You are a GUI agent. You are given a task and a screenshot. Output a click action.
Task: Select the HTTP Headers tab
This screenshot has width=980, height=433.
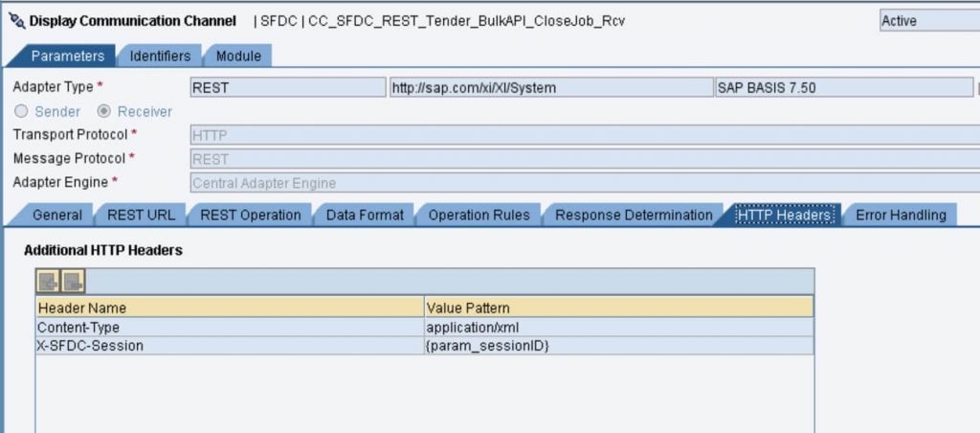(784, 215)
